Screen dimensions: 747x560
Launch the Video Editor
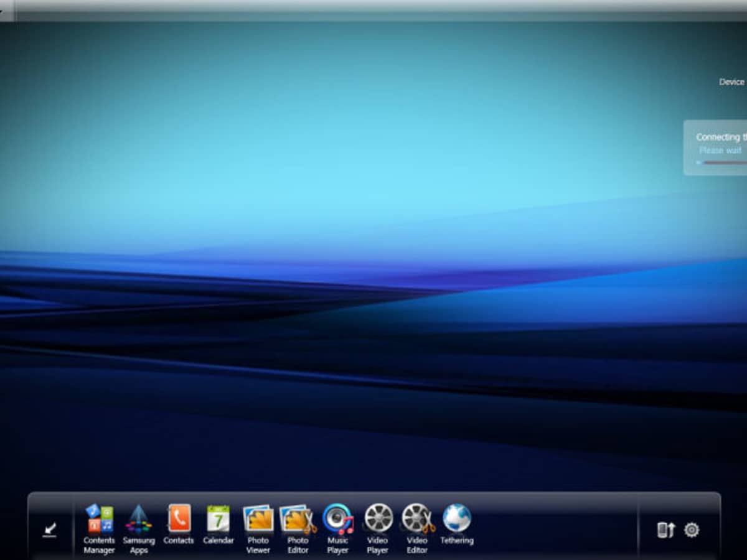417,518
